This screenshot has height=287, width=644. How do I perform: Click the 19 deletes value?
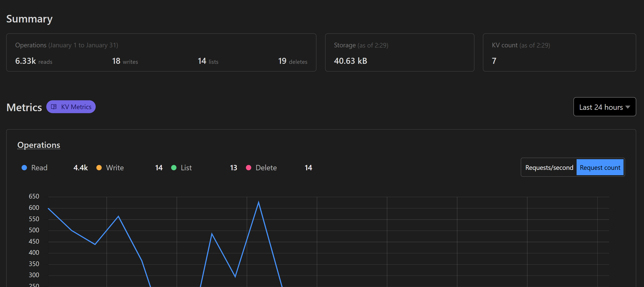[x=282, y=61]
